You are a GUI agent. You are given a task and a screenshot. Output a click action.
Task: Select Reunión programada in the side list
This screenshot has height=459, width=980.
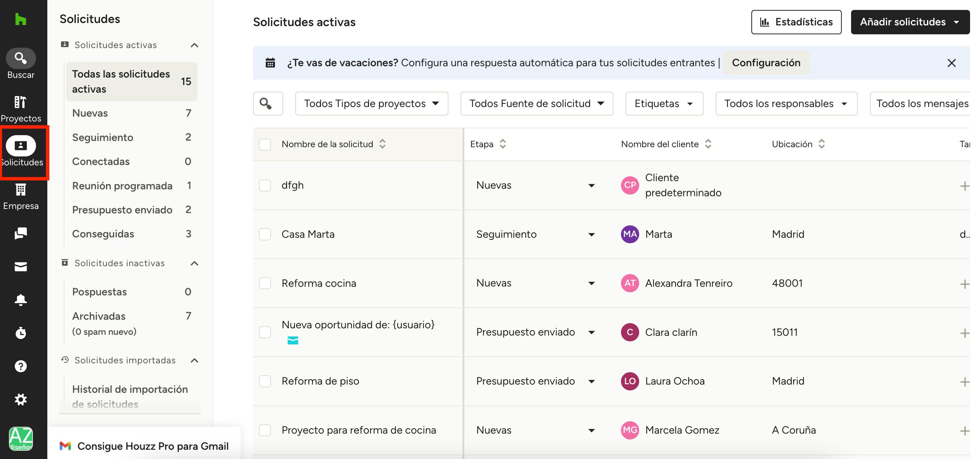(132, 186)
